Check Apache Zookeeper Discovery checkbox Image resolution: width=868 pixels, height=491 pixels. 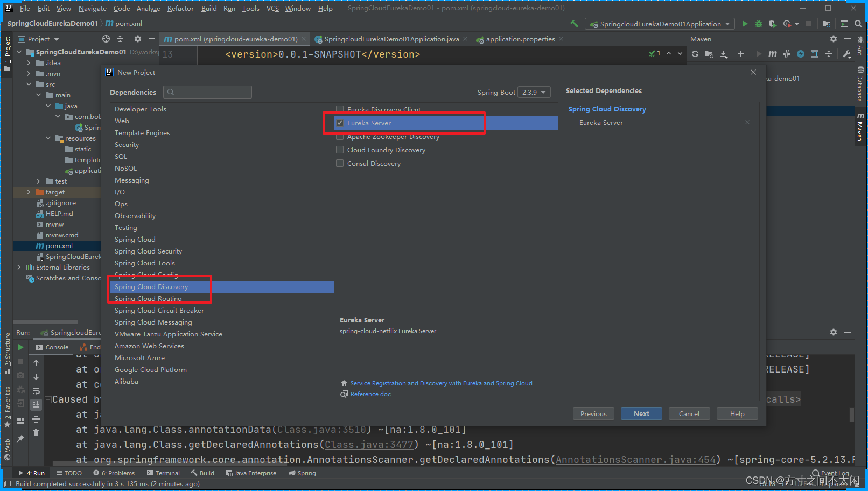[x=340, y=137]
